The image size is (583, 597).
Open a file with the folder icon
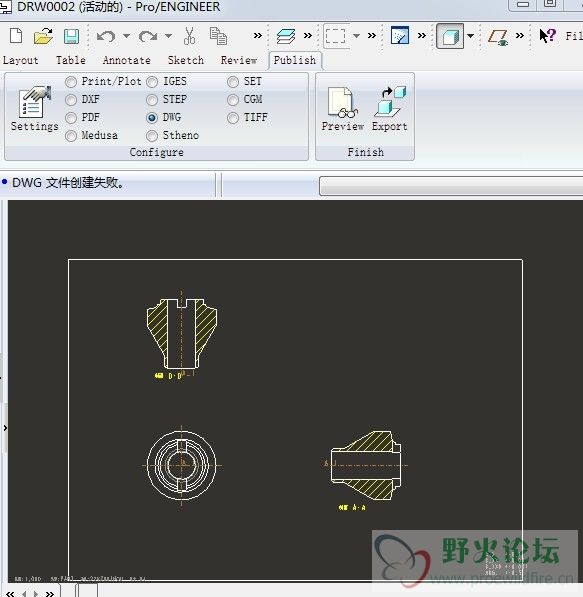[x=43, y=36]
